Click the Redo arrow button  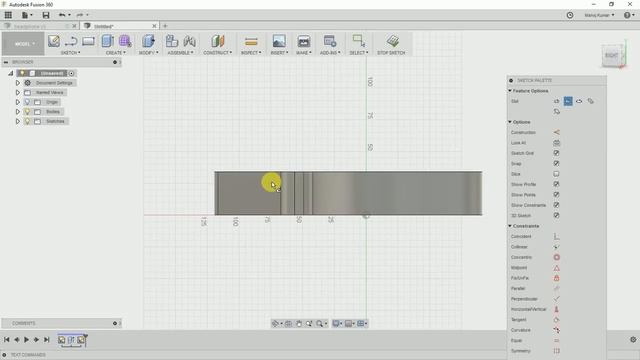point(80,15)
